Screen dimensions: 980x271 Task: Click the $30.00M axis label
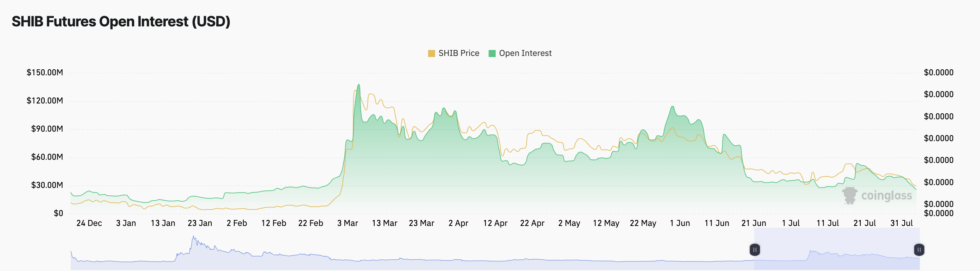pyautogui.click(x=47, y=185)
